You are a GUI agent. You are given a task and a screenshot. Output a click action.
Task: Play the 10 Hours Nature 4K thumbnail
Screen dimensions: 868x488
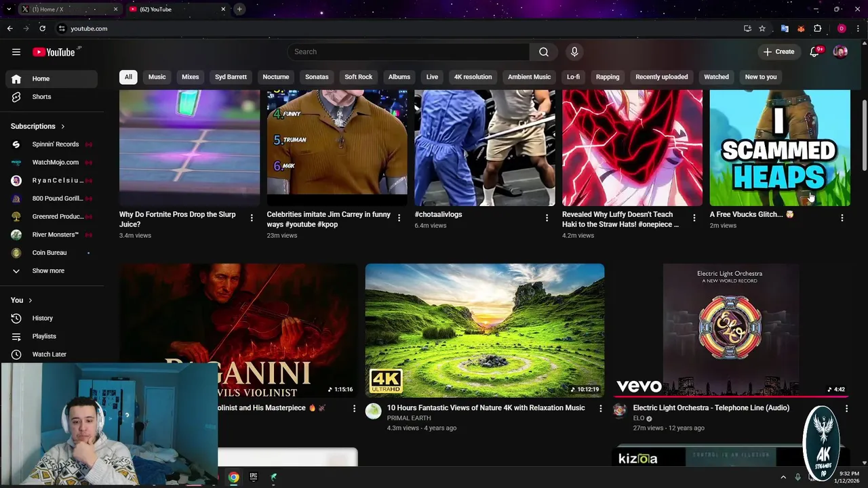pos(485,330)
